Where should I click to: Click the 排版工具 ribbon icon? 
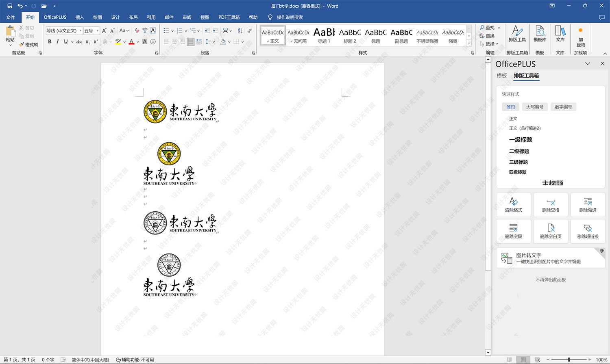tap(517, 34)
